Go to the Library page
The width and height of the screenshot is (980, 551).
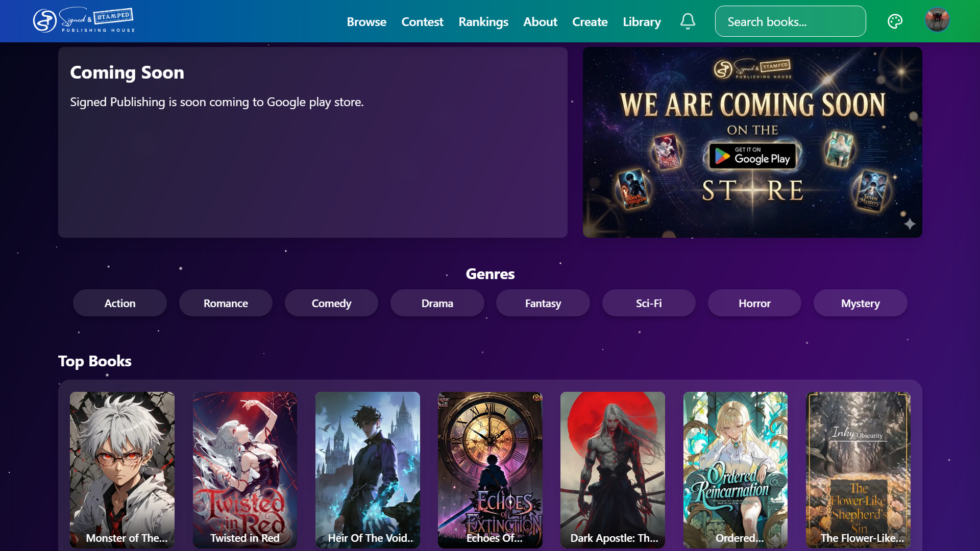point(642,22)
